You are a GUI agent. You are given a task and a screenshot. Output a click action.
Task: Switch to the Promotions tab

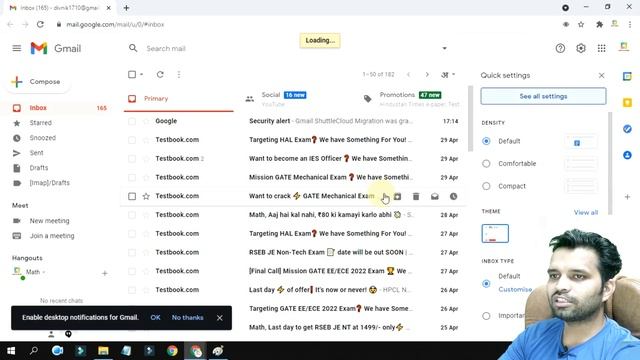click(412, 99)
